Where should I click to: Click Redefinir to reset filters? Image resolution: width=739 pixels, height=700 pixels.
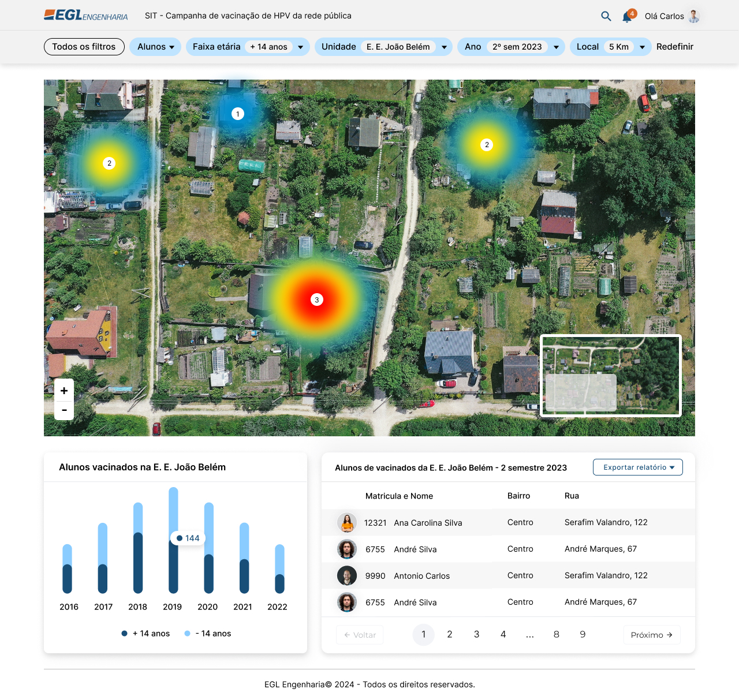(674, 47)
